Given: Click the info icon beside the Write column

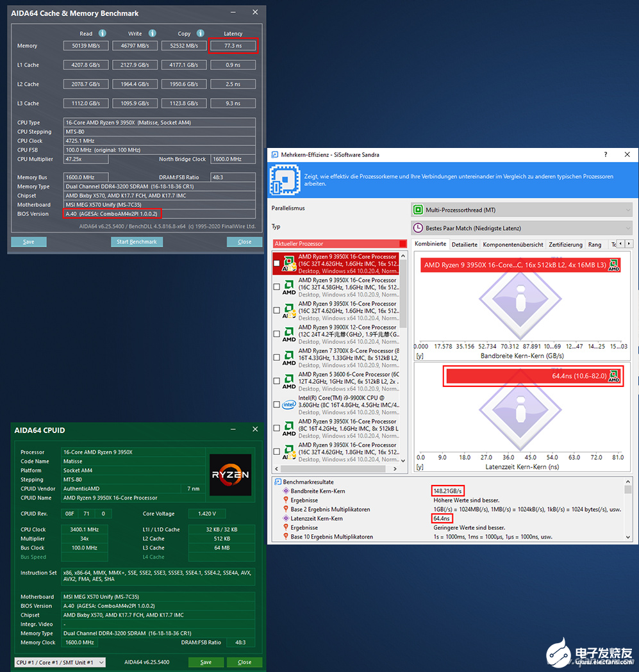Looking at the screenshot, I should click(x=153, y=33).
